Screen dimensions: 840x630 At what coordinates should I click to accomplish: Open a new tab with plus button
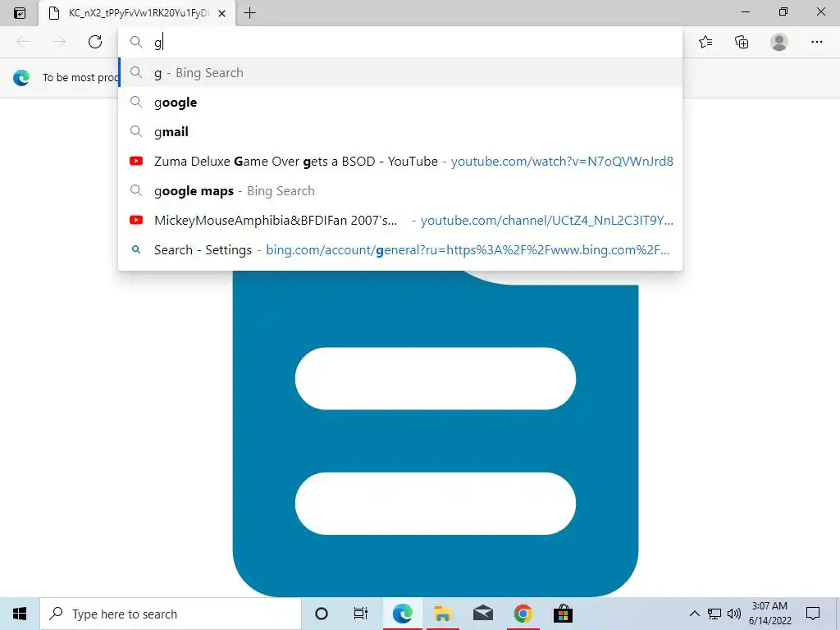tap(249, 13)
